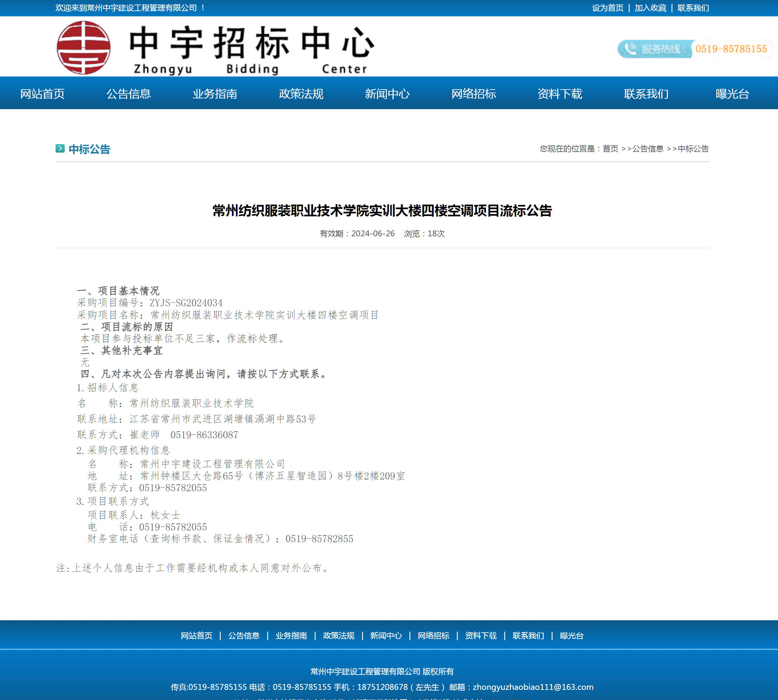Open 资料下载 in the main navigation
This screenshot has width=778, height=700.
pos(559,93)
